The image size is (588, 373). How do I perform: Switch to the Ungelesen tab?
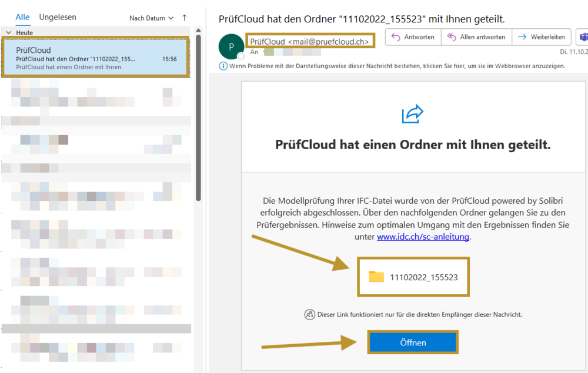tap(58, 17)
